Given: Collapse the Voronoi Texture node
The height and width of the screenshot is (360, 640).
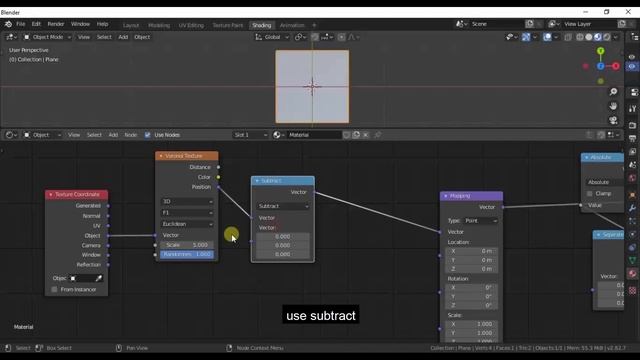Looking at the screenshot, I should [x=161, y=156].
